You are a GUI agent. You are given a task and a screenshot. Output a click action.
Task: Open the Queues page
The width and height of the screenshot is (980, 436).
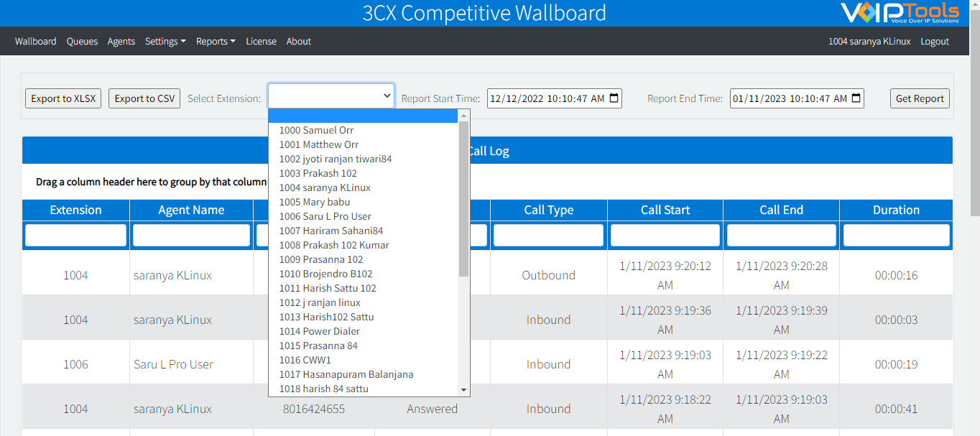click(x=82, y=41)
